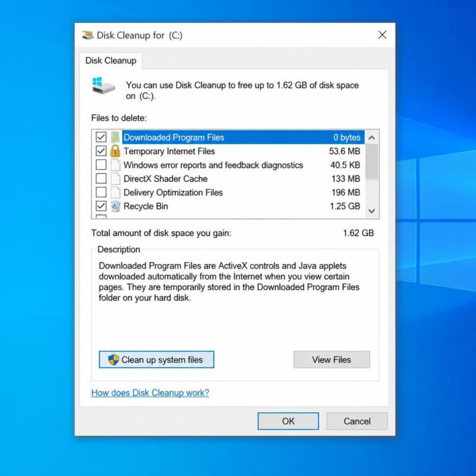Cancel the Disk Cleanup dialog

point(357,421)
